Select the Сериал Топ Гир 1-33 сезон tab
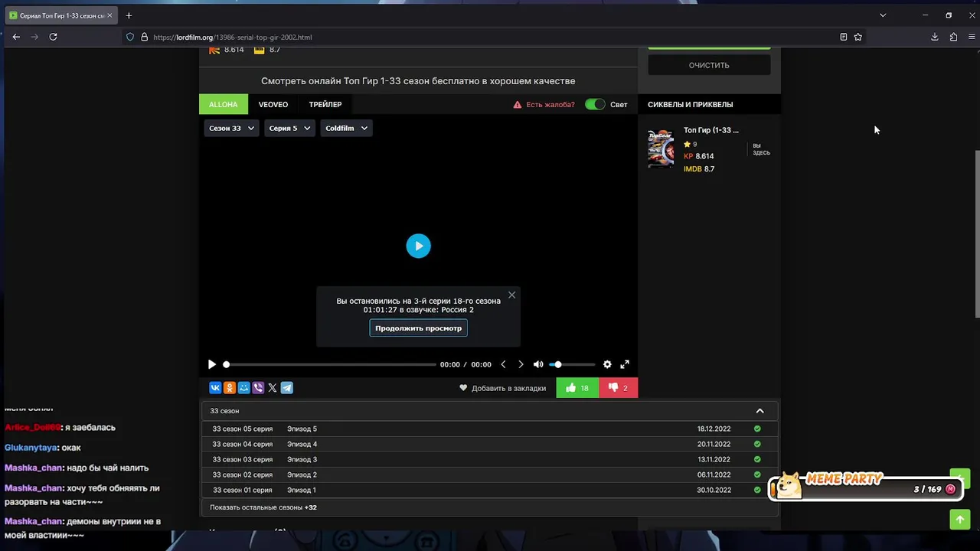The width and height of the screenshot is (980, 551). [61, 15]
